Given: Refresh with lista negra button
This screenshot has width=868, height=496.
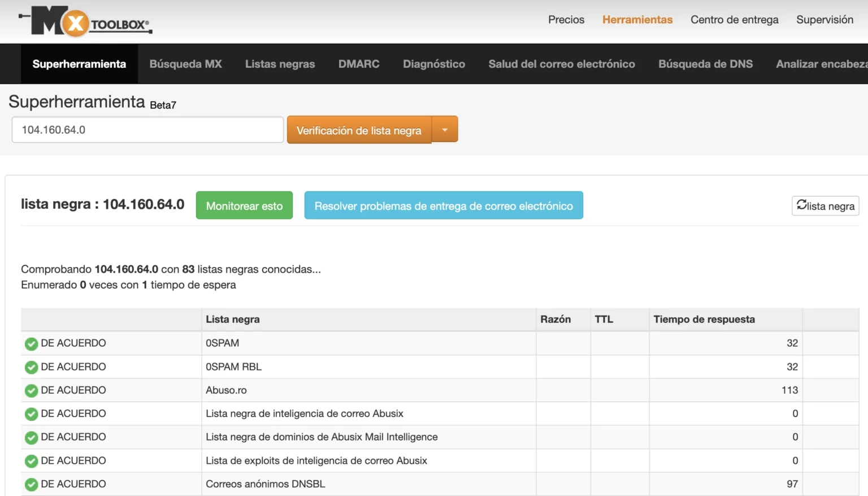Looking at the screenshot, I should pyautogui.click(x=825, y=206).
